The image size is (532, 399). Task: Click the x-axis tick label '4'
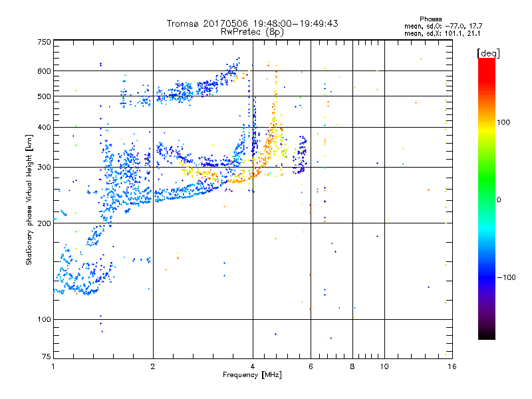[x=253, y=366]
